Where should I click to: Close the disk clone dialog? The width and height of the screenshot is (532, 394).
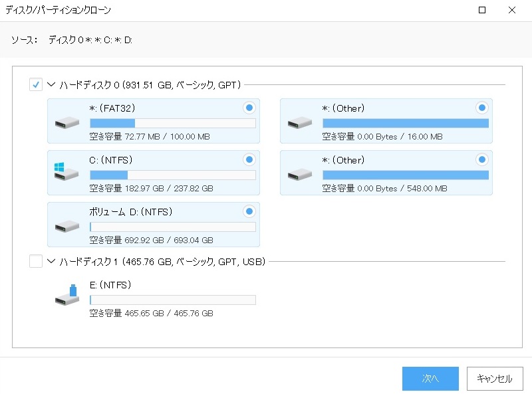coord(511,10)
